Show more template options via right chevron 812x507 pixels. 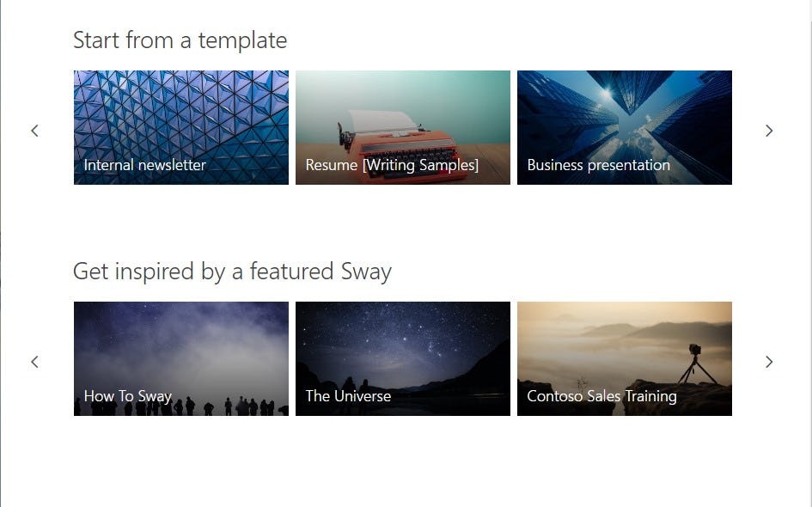coord(769,131)
